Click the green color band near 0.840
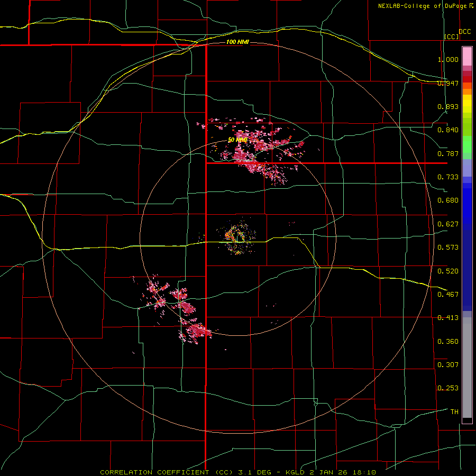 pyautogui.click(x=467, y=127)
